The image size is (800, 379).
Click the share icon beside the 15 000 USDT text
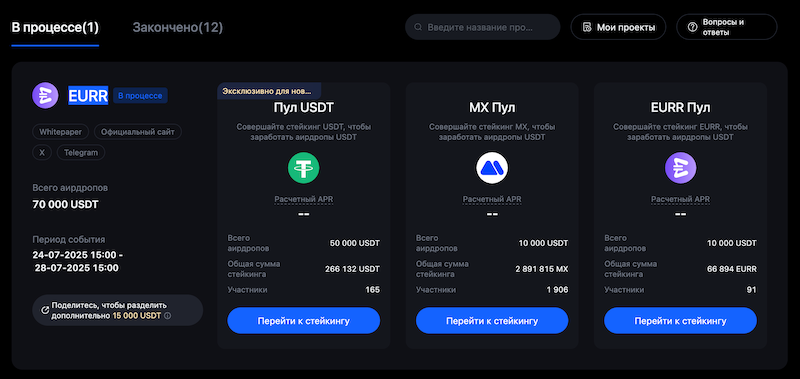coord(45,310)
